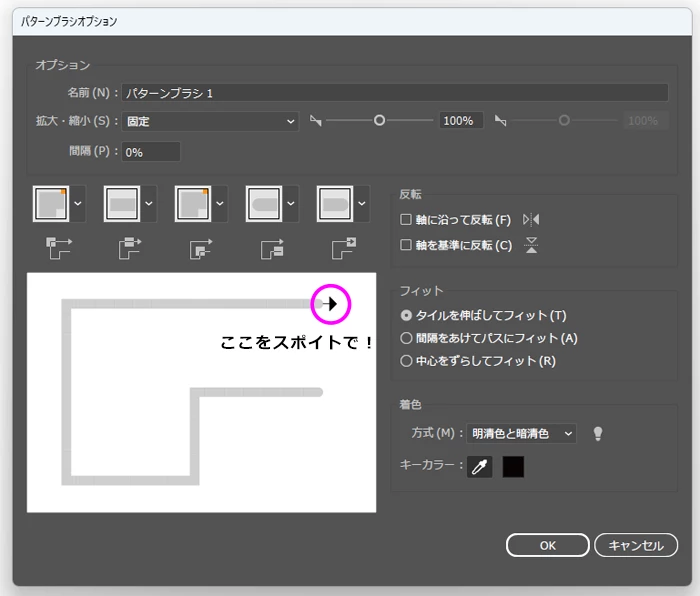
Task: Click inner corner tile position icon
Action: tap(201, 249)
